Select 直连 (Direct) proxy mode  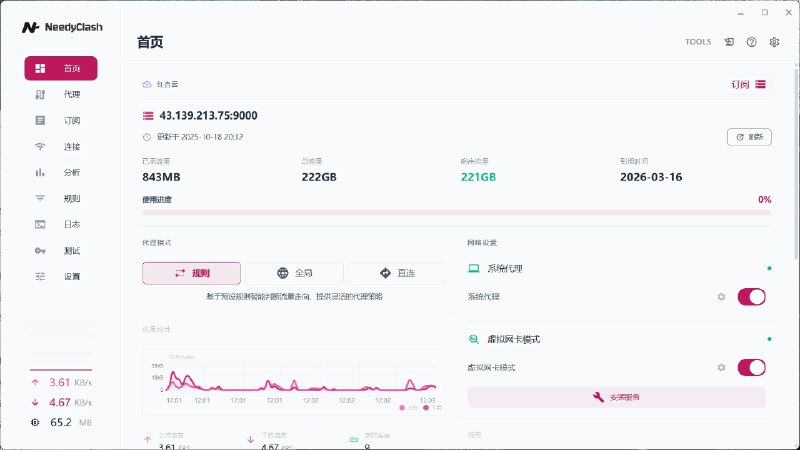397,273
